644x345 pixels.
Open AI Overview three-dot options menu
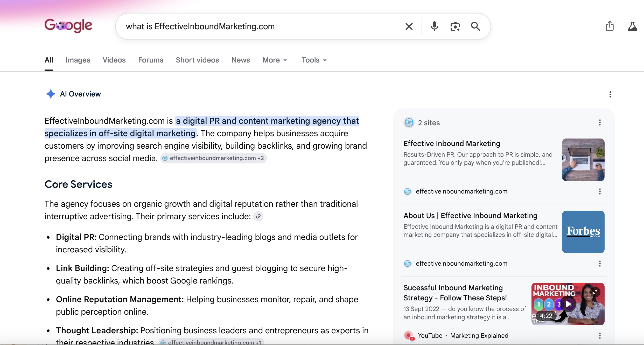coord(610,94)
